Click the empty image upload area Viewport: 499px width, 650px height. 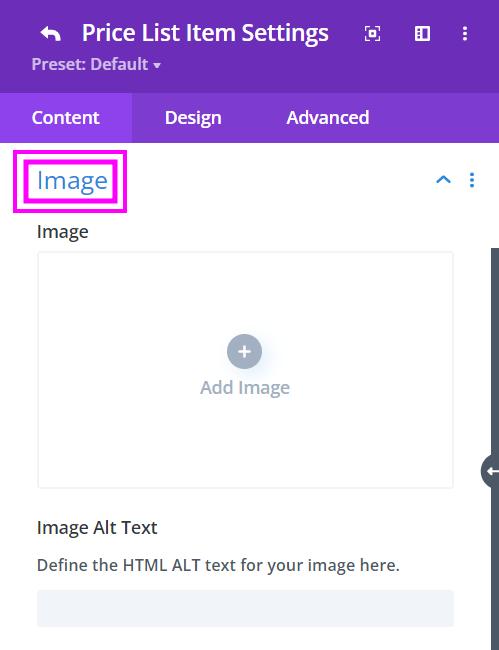click(x=245, y=370)
